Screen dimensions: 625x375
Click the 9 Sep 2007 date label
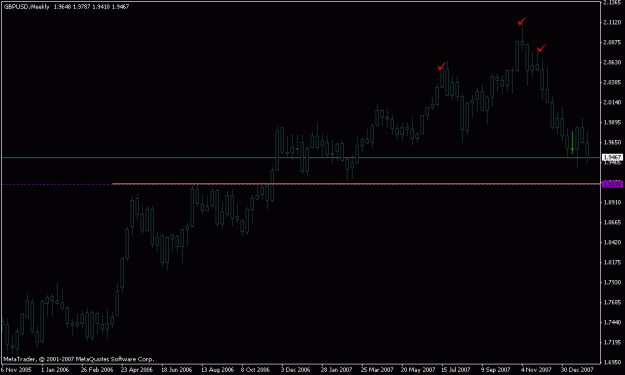tap(495, 370)
